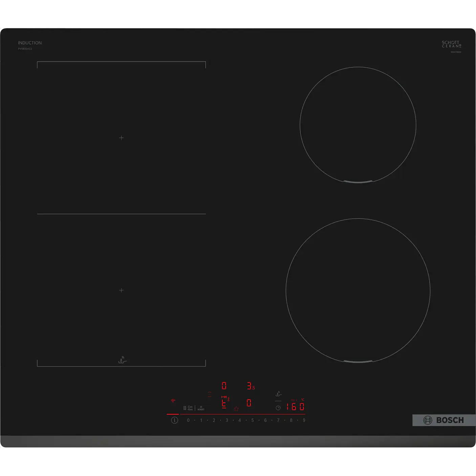The image size is (476, 476).
Task: Tap the red move-mode arrow symbol
Action: pos(224,397)
